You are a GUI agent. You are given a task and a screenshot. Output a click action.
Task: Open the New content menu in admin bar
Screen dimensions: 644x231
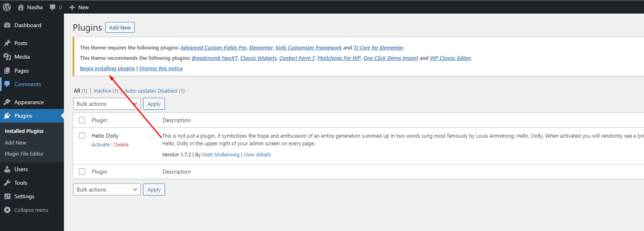(79, 8)
